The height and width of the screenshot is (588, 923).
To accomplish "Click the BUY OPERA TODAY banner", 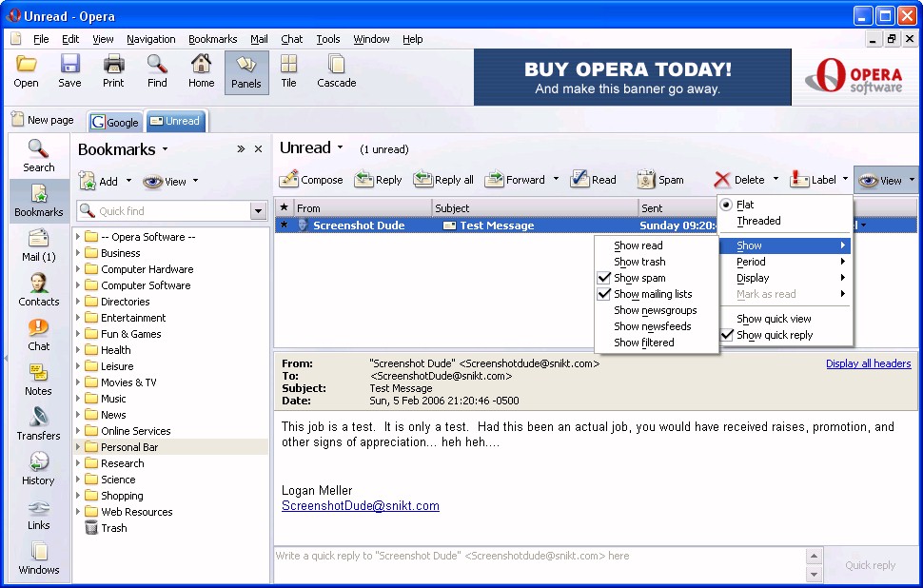I will [x=632, y=77].
